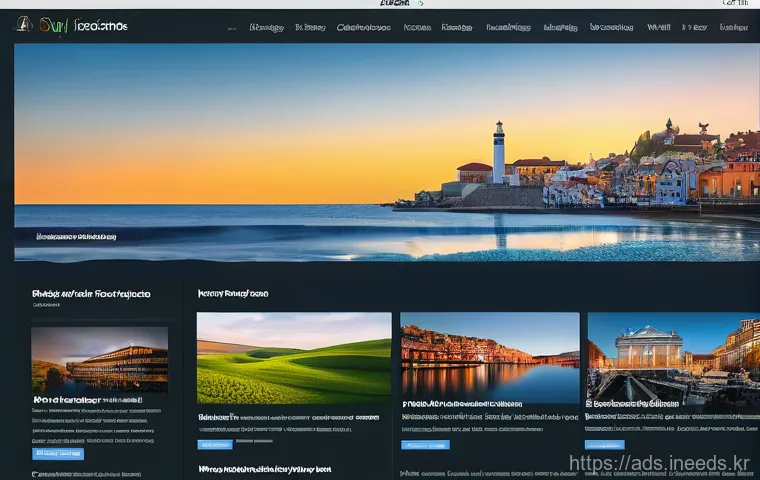Click the blue button under the green hills card
Viewport: 760px width, 480px height.
[x=215, y=445]
